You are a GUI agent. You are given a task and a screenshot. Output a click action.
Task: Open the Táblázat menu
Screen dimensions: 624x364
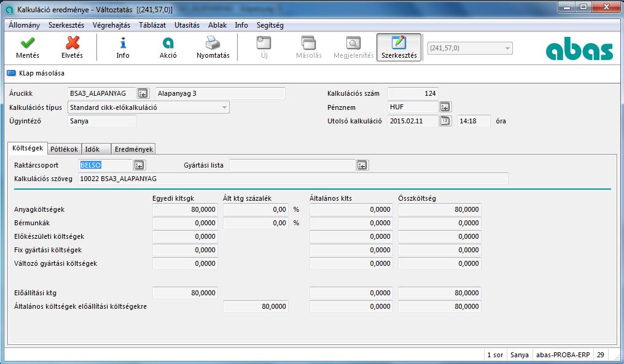152,25
